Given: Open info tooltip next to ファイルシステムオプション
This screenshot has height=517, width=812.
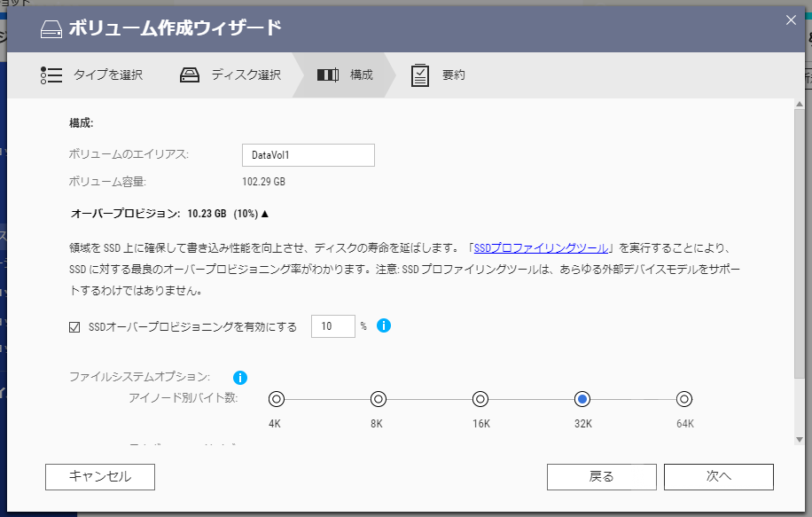Looking at the screenshot, I should click(240, 378).
